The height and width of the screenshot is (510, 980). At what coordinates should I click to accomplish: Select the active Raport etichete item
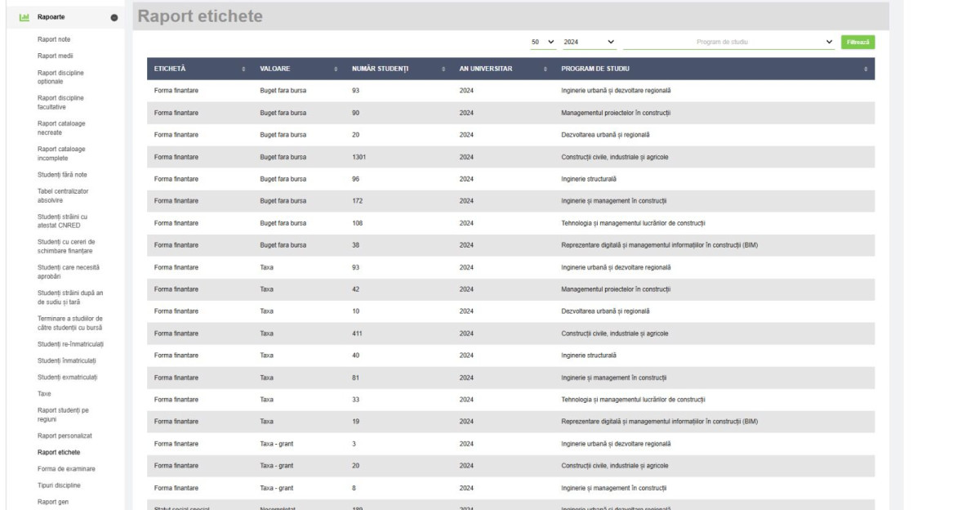pos(59,453)
